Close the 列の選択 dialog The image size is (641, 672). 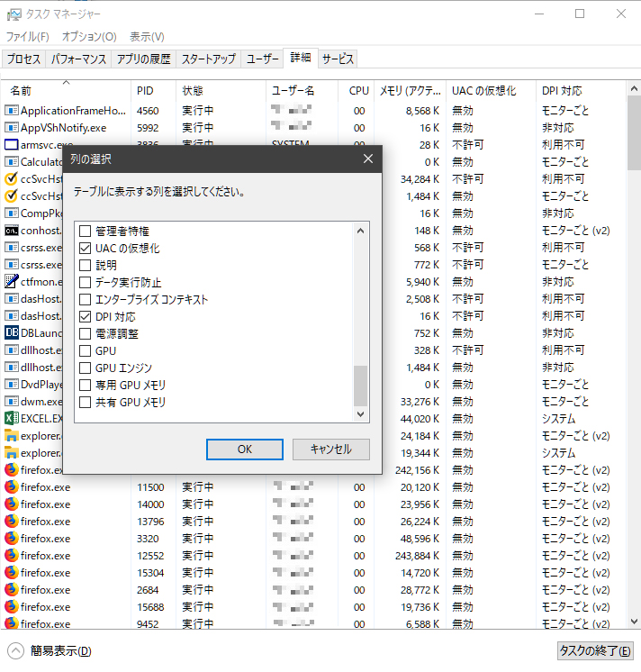(368, 159)
